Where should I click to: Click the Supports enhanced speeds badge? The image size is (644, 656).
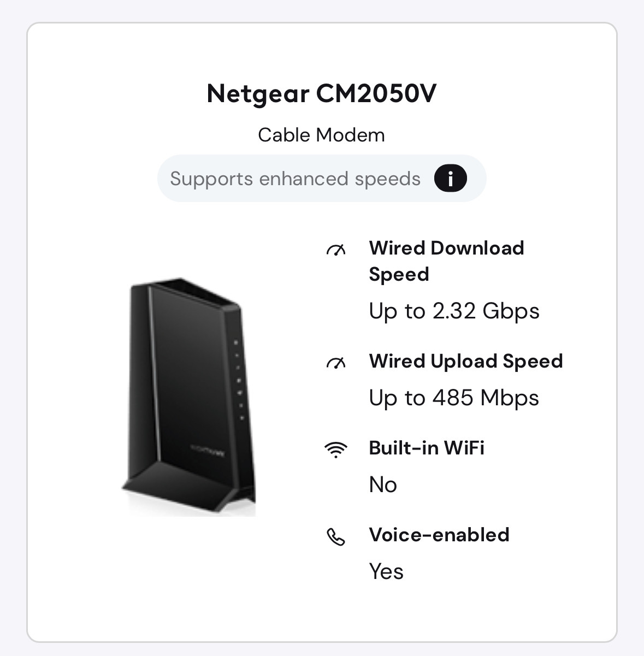[322, 179]
